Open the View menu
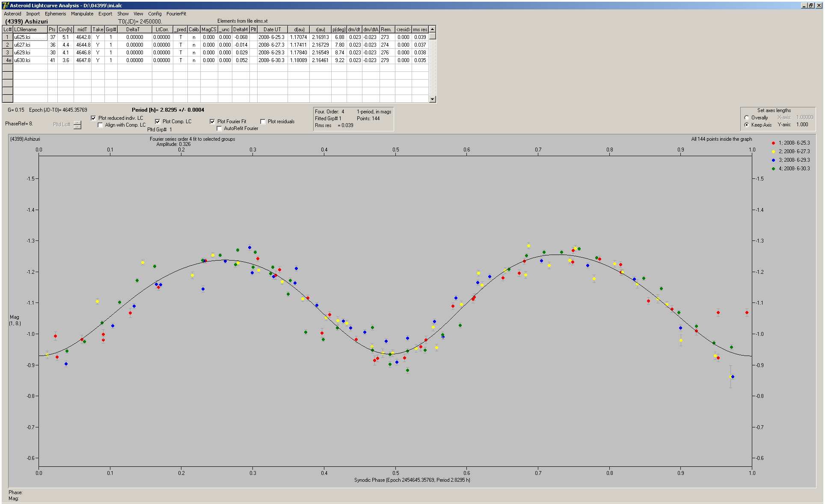This screenshot has width=825, height=504. coord(138,14)
